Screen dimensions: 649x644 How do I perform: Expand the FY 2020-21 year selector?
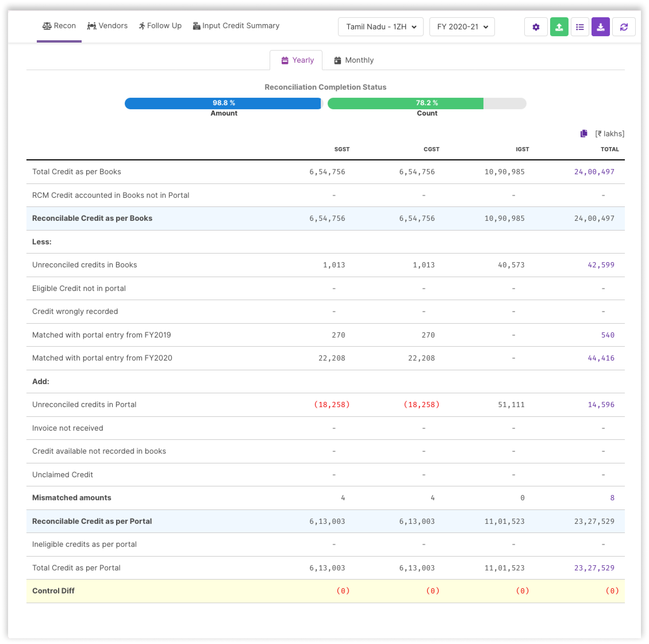[462, 27]
